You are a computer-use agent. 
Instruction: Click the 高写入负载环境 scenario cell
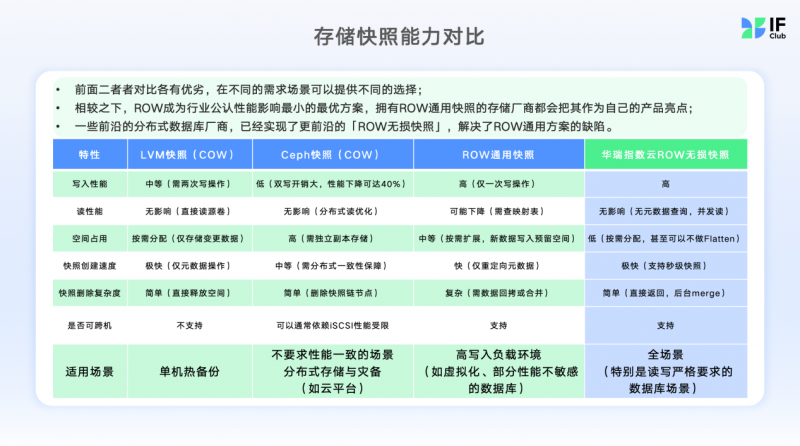click(498, 371)
